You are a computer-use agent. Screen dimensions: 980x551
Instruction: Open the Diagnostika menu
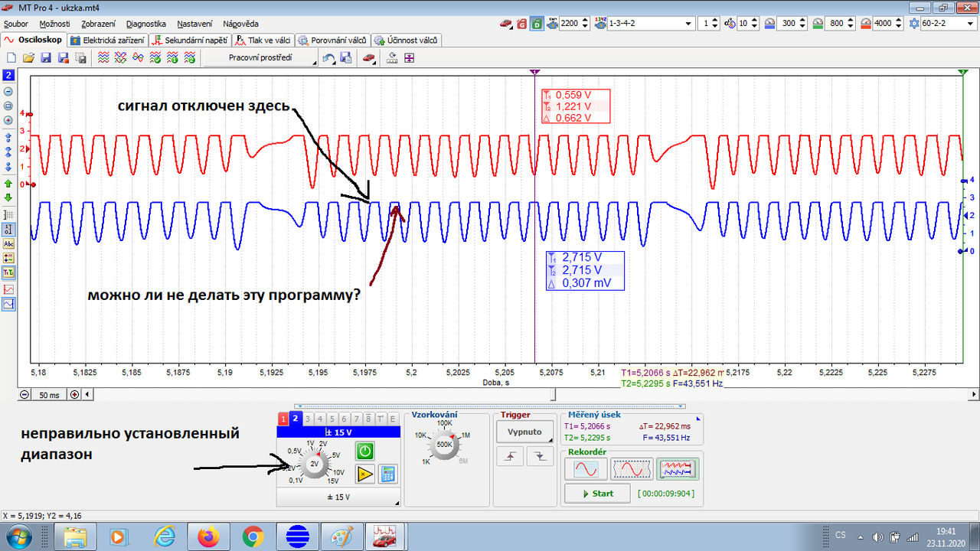click(145, 24)
